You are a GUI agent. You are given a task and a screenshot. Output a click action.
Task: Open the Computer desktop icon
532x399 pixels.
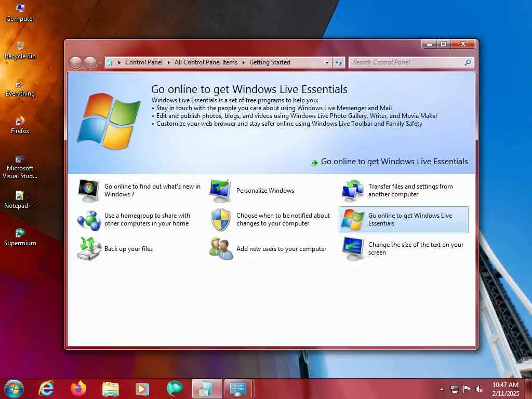pos(20,13)
